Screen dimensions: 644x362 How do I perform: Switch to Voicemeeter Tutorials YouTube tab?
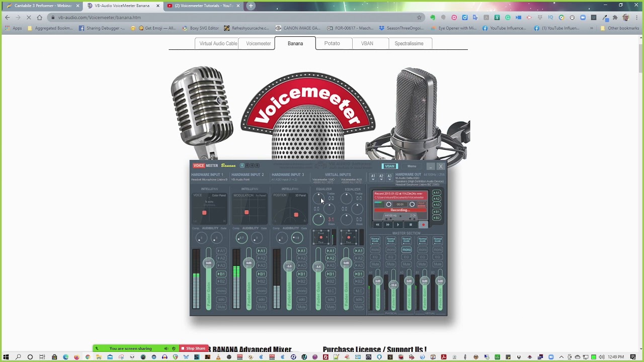click(204, 6)
